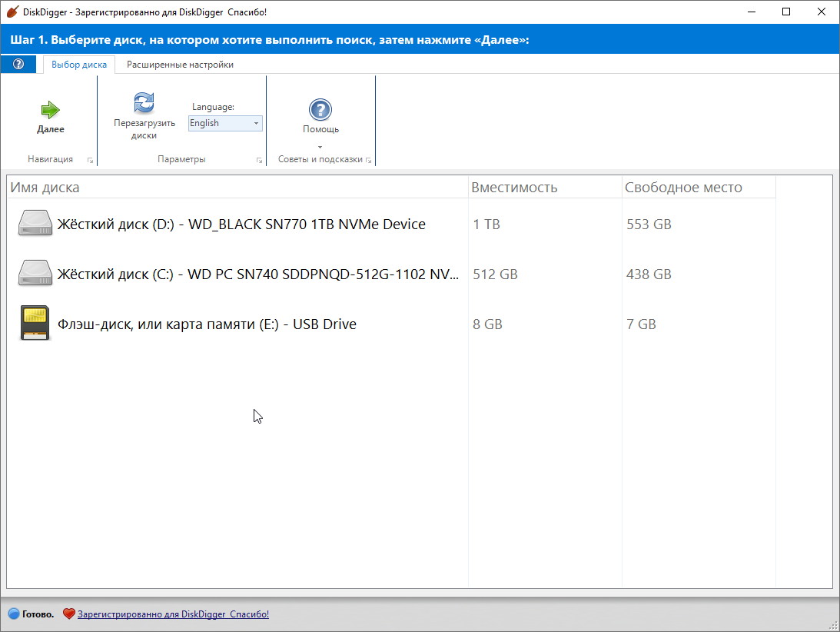Click the Имя диска column header
The width and height of the screenshot is (840, 632).
45,188
